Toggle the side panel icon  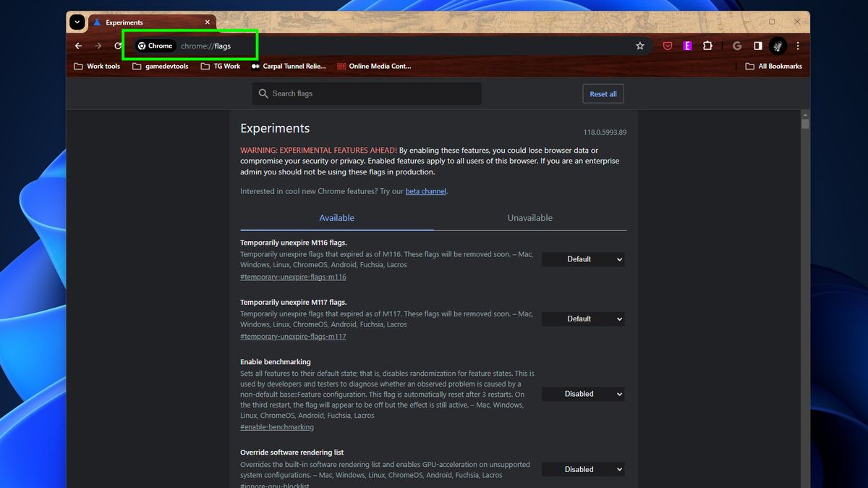click(x=757, y=46)
